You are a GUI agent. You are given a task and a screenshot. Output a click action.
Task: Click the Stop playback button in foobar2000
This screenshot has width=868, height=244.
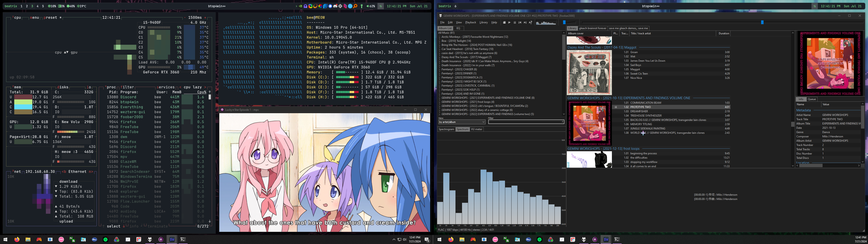tap(504, 23)
